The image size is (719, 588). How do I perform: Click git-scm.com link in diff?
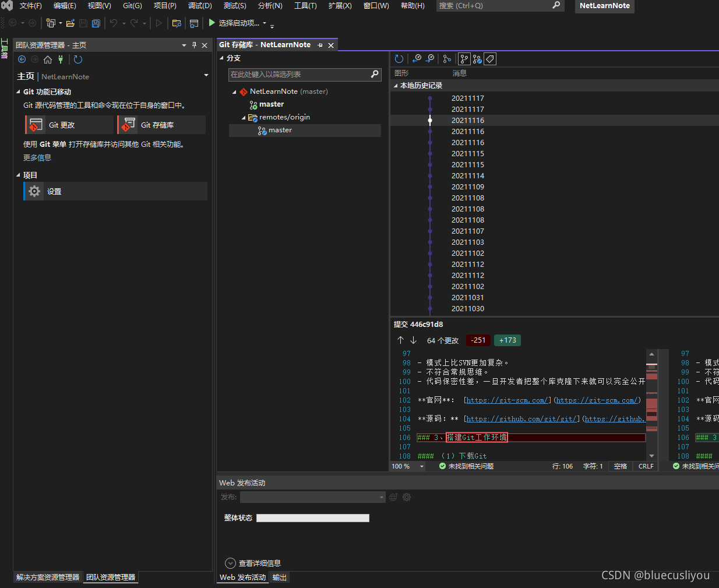(x=507, y=400)
